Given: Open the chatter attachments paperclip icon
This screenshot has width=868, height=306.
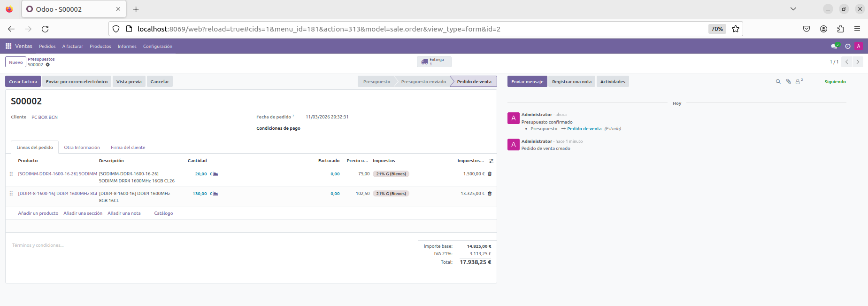Looking at the screenshot, I should [788, 82].
